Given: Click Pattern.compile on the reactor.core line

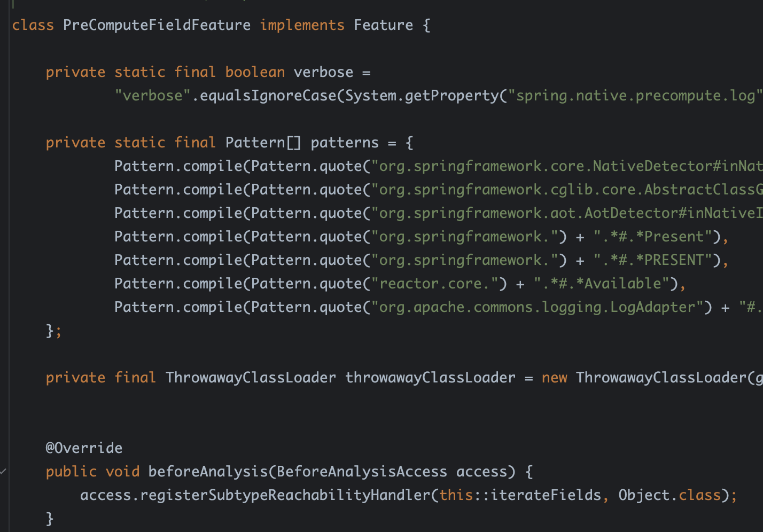Looking at the screenshot, I should [x=178, y=284].
